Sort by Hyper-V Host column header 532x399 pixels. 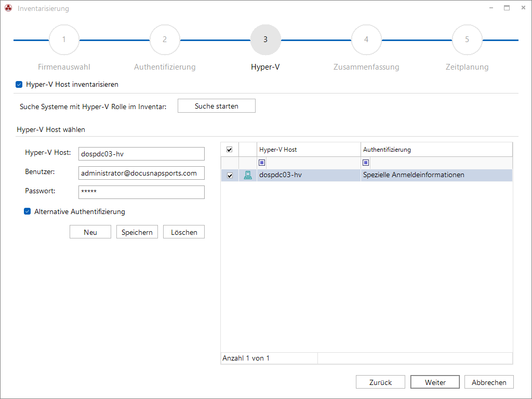click(309, 150)
